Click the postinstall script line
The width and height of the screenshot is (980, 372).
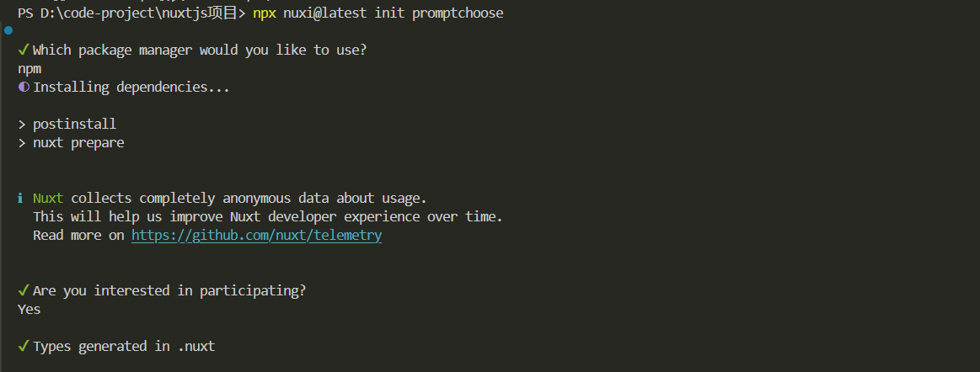pos(74,125)
